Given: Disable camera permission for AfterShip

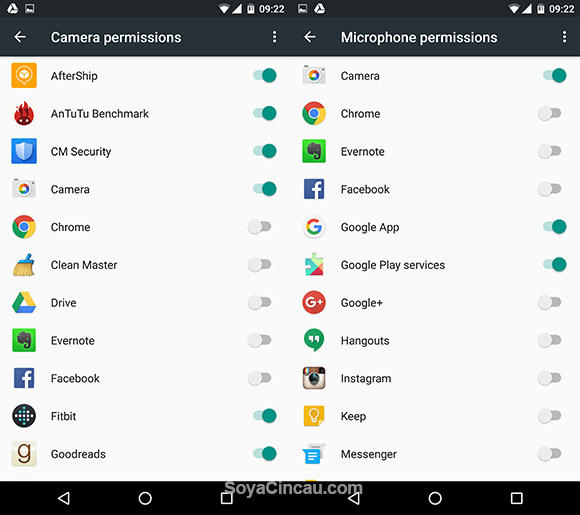Looking at the screenshot, I should click(x=265, y=75).
